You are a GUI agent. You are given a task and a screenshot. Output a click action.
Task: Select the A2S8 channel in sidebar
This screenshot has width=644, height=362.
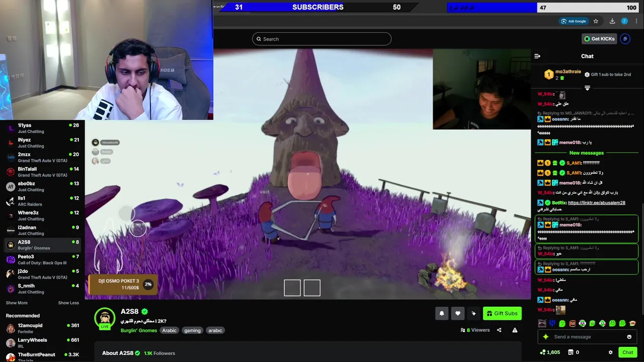42,245
